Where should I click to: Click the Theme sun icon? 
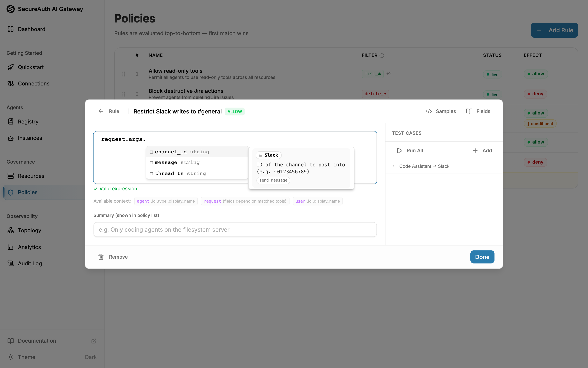(10, 357)
